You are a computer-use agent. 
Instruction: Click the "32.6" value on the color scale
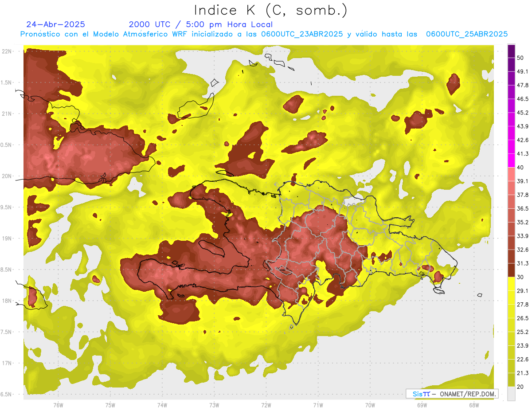click(x=523, y=250)
